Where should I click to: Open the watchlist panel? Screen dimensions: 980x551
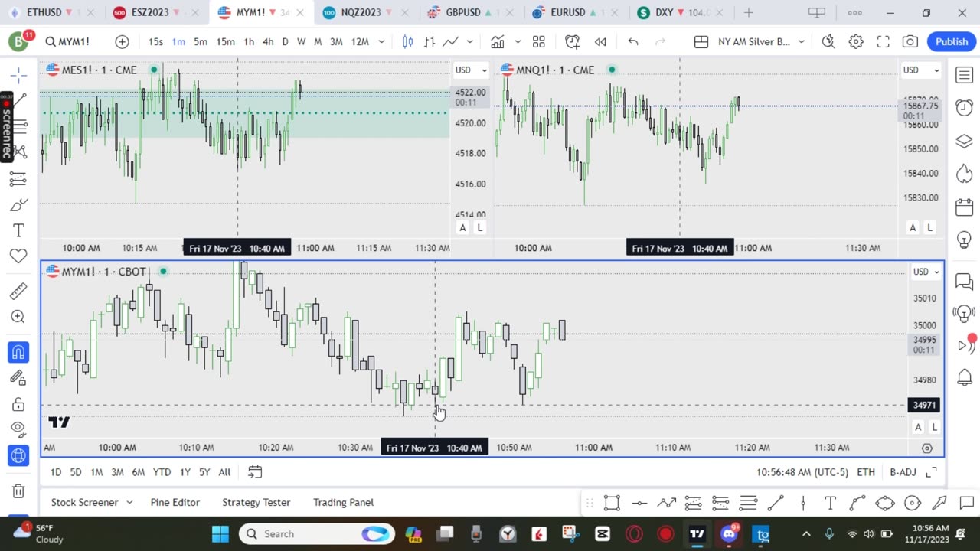coord(964,74)
